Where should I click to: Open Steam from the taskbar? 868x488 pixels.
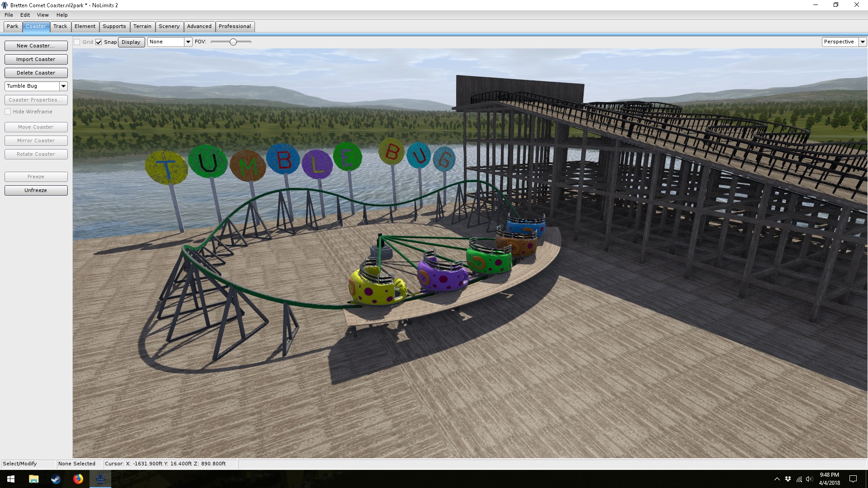tap(56, 479)
